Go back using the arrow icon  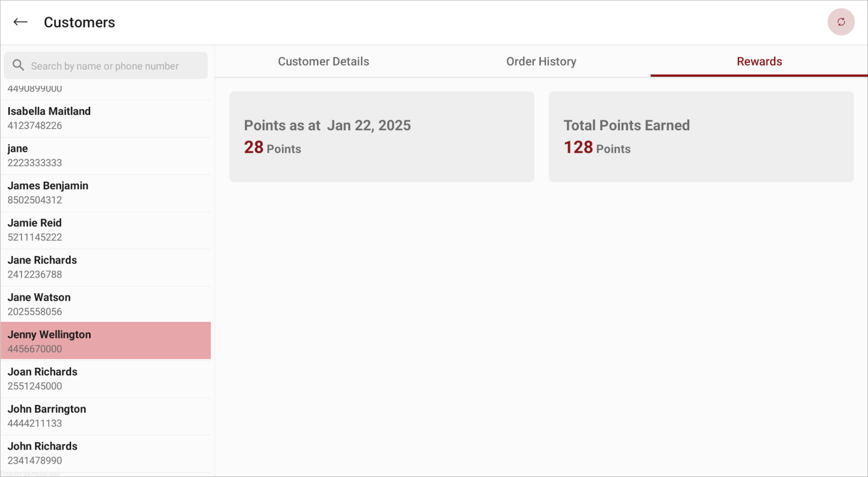pos(21,22)
